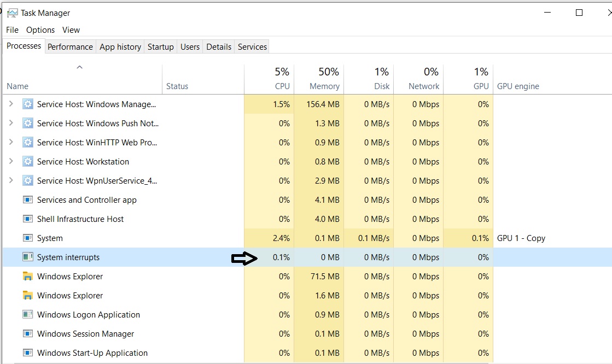The height and width of the screenshot is (364, 612).
Task: Sort processes by Memory column header
Action: (324, 86)
